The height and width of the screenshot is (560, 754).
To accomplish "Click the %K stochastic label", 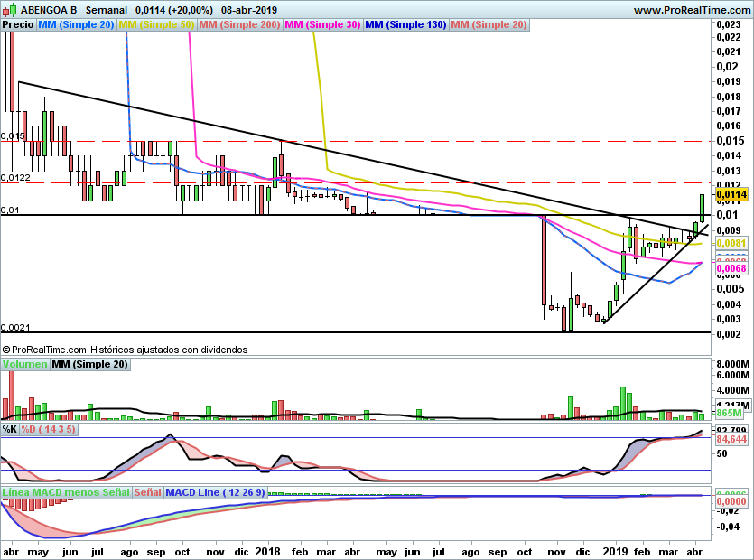I will [x=10, y=429].
